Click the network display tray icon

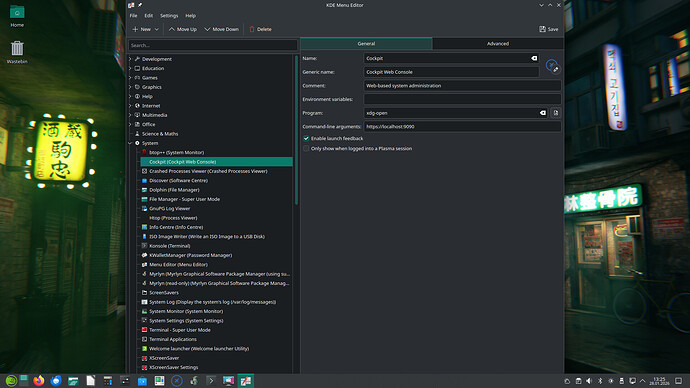tap(632, 381)
